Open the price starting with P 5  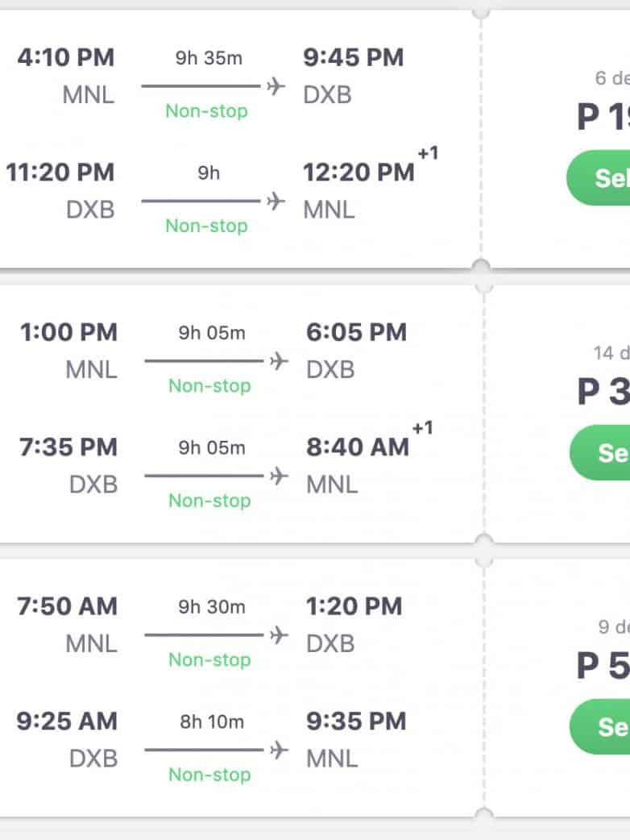coord(604,667)
